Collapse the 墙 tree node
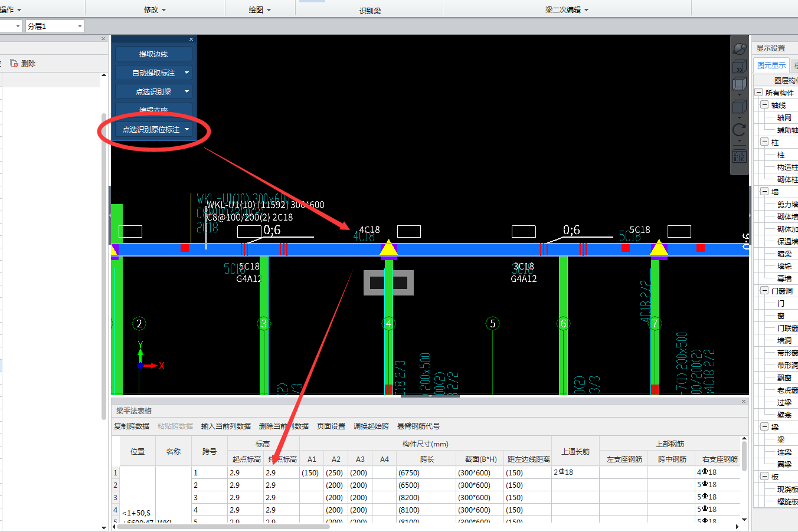The width and height of the screenshot is (798, 532). click(765, 192)
